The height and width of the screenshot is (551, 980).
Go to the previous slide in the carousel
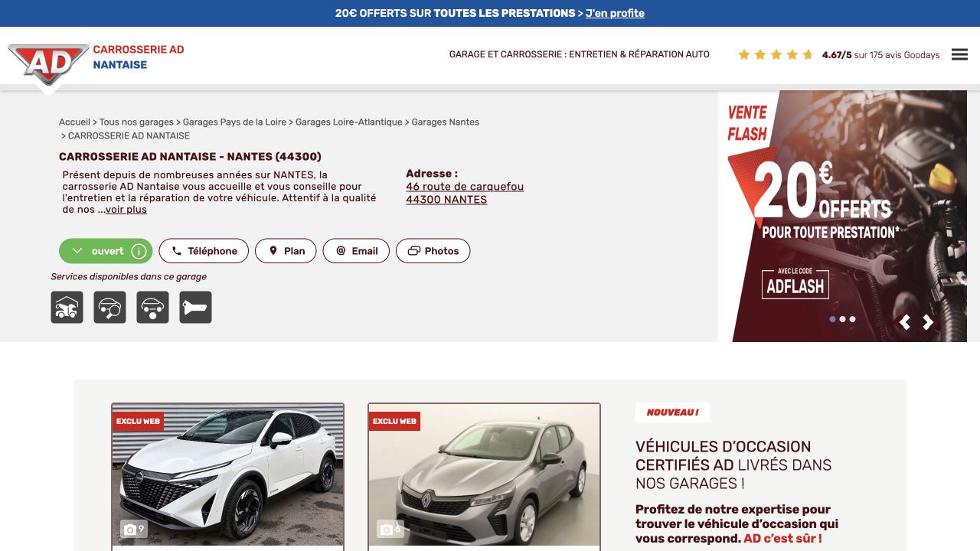[905, 323]
